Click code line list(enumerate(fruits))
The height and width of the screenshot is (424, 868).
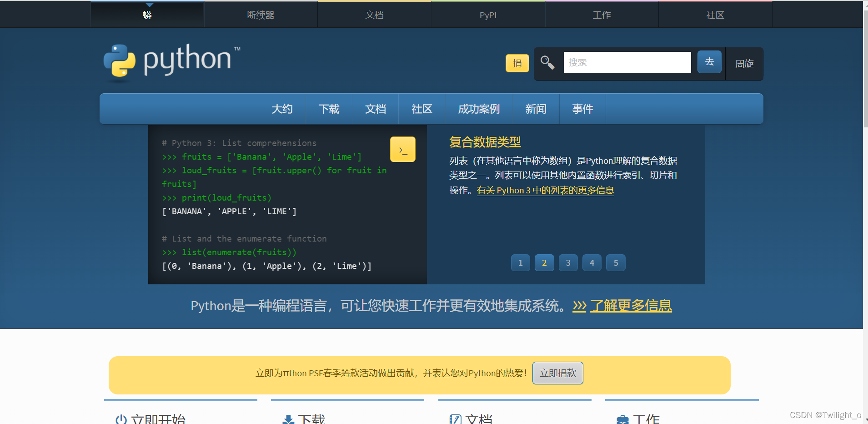click(229, 252)
